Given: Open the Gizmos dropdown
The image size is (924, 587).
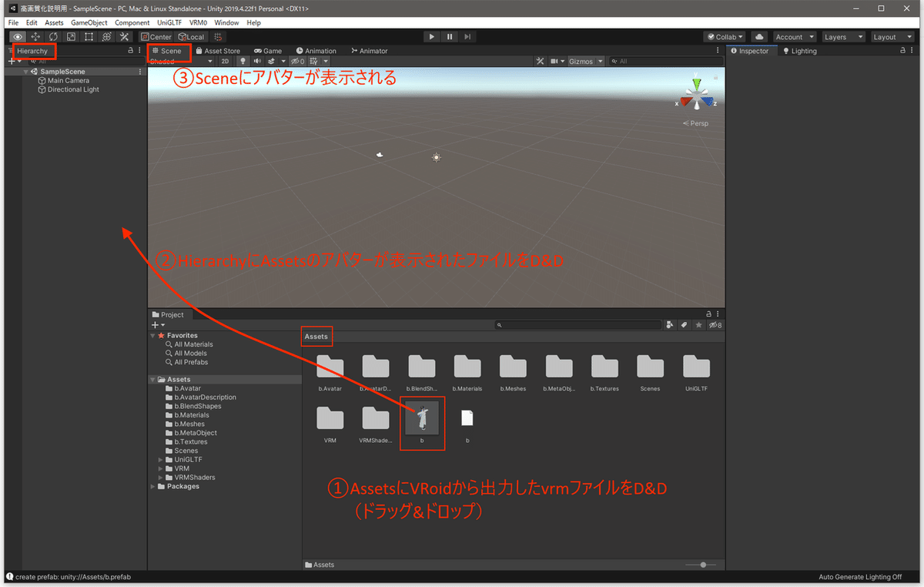Looking at the screenshot, I should pos(584,61).
